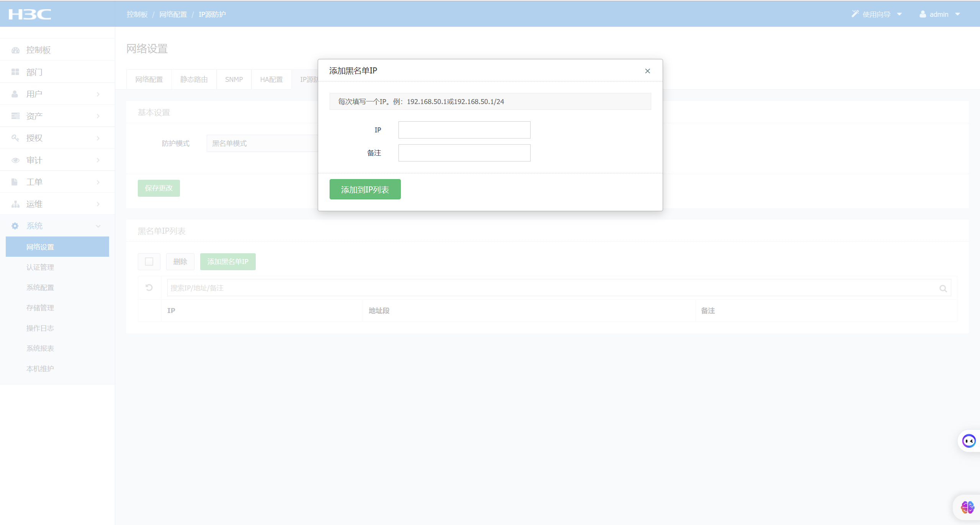Click the IP input field in dialog
This screenshot has height=525, width=980.
pos(464,130)
